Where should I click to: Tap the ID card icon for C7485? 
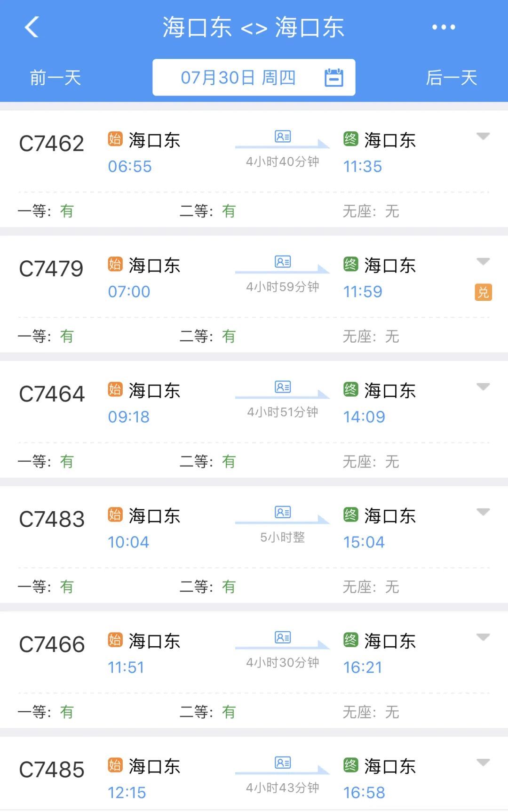(283, 763)
